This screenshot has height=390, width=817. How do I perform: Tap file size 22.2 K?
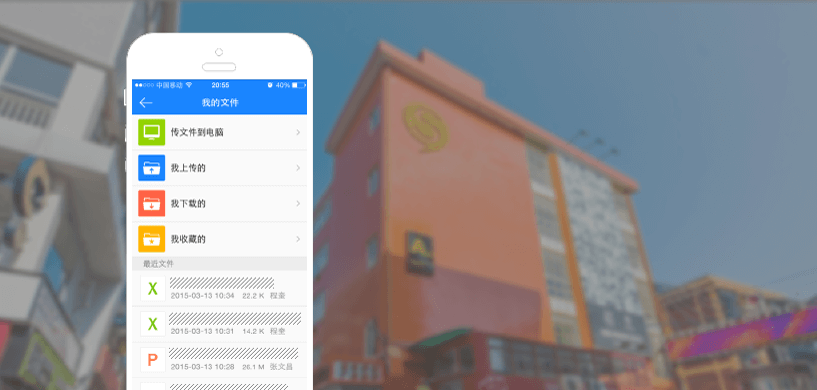[x=253, y=296]
